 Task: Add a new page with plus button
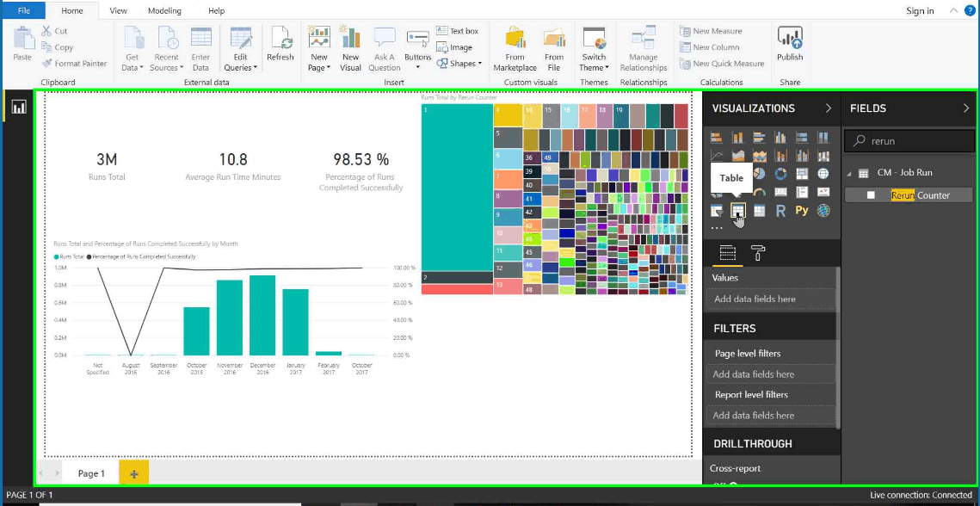pos(133,473)
